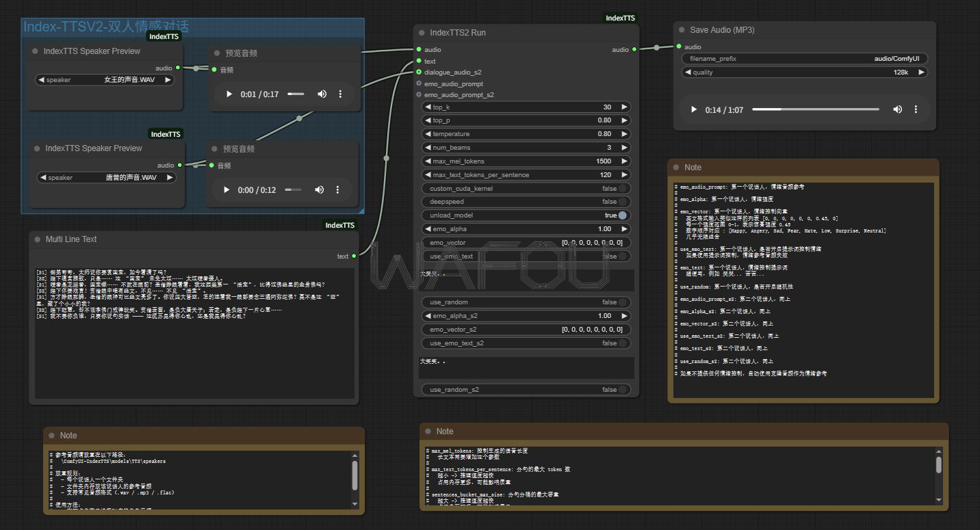980x530 pixels.
Task: Increase emo_alpha_s2 with right arrow
Action: [624, 316]
